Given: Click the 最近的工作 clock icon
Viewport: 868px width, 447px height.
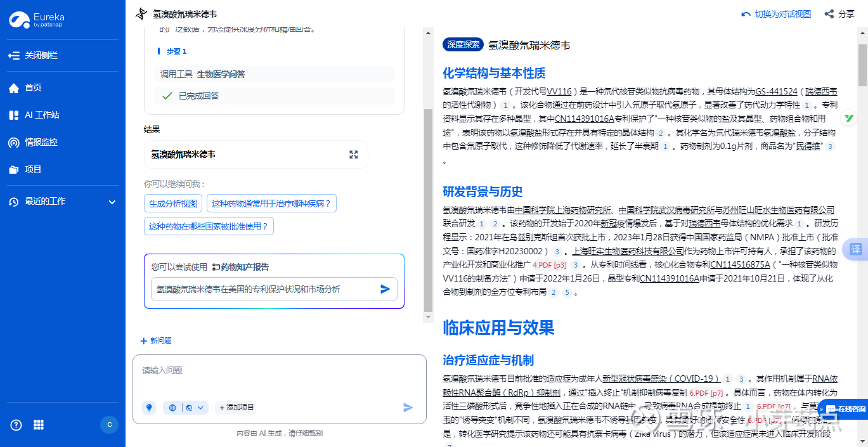Looking at the screenshot, I should [13, 202].
